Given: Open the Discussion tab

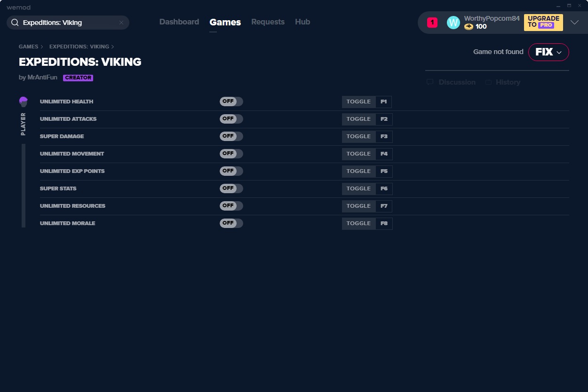Looking at the screenshot, I should (x=451, y=82).
